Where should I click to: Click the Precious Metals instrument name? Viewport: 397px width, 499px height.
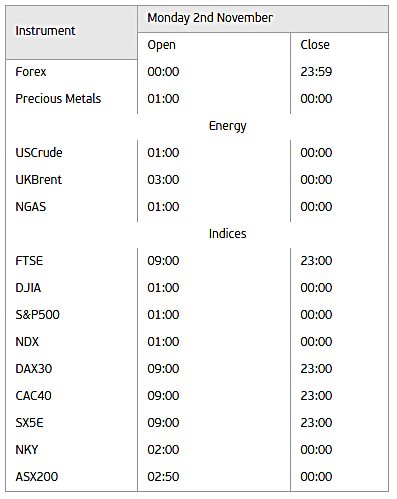pyautogui.click(x=58, y=99)
